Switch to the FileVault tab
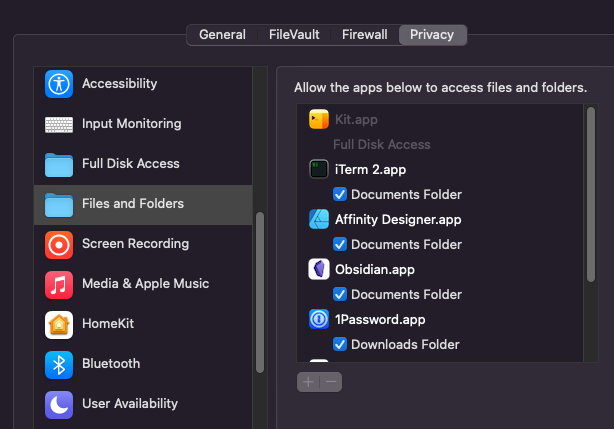Viewport: 614px width, 429px height. click(x=294, y=35)
